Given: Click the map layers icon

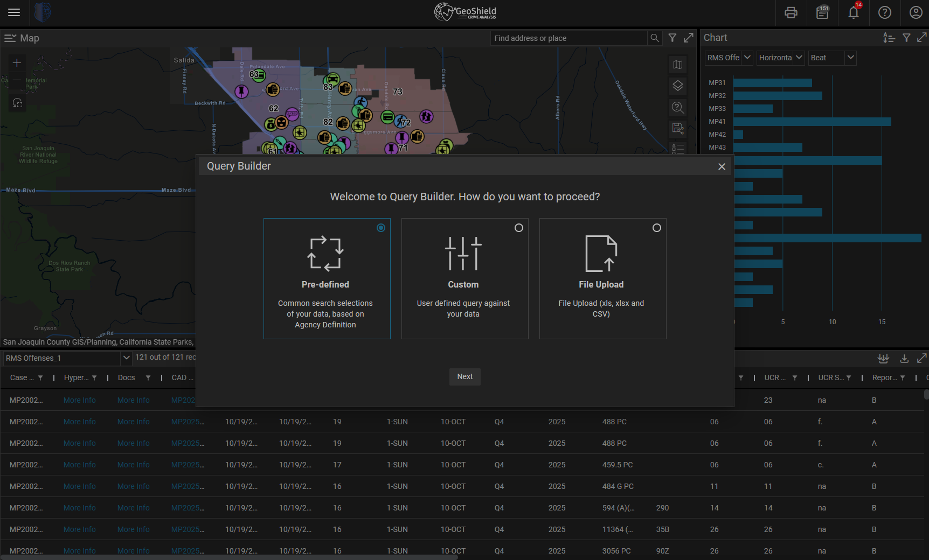Looking at the screenshot, I should 678,86.
